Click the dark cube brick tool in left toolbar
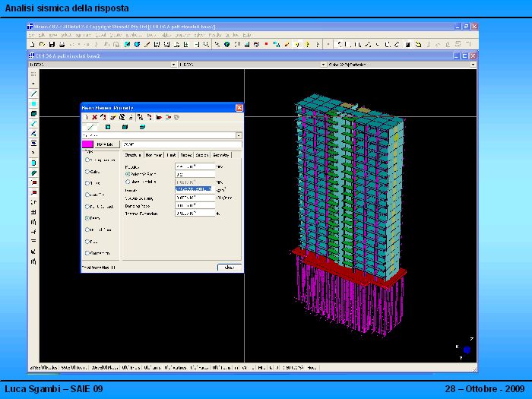532x399 pixels. pos(34,113)
